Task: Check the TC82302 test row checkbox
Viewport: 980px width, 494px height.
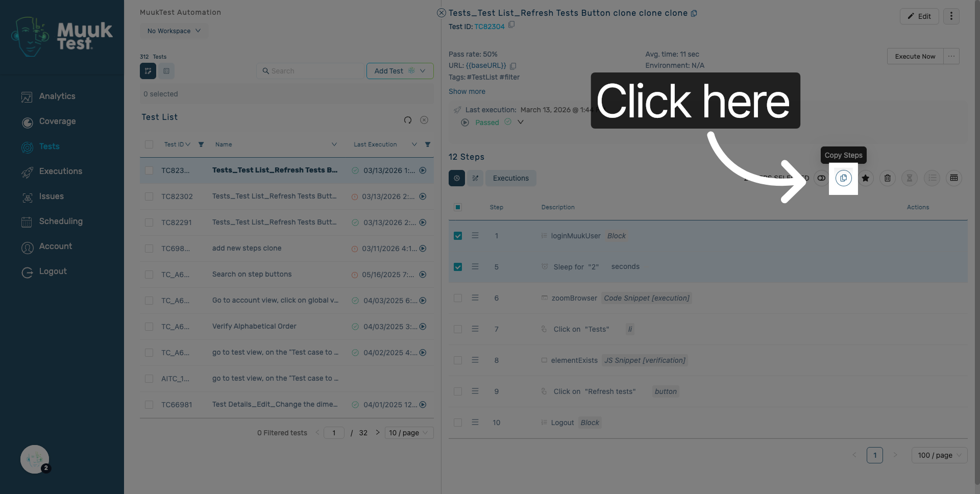Action: pyautogui.click(x=149, y=196)
